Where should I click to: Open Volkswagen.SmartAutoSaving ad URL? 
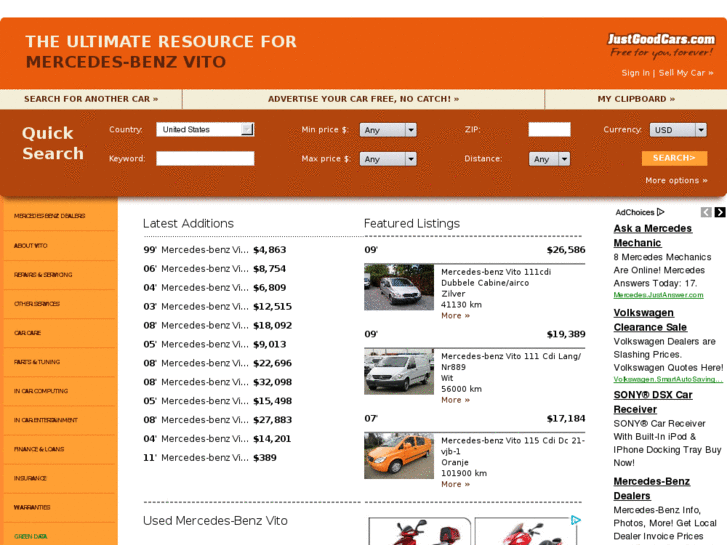[x=668, y=379]
